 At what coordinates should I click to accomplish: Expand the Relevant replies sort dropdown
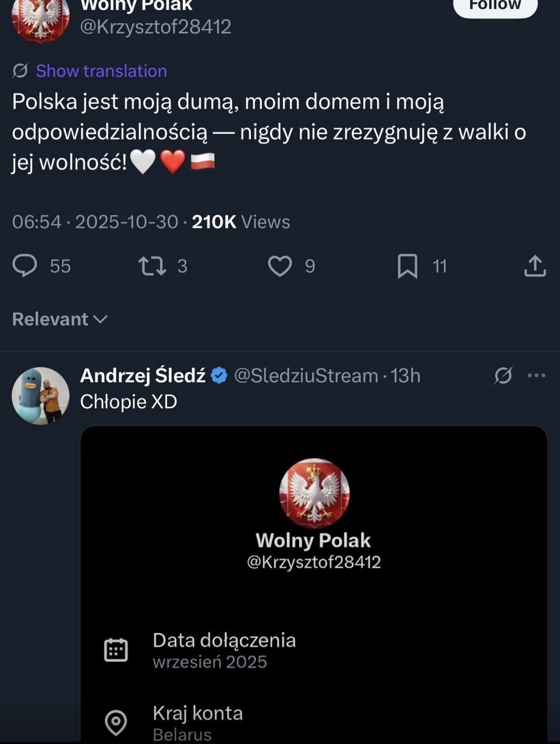click(x=60, y=319)
